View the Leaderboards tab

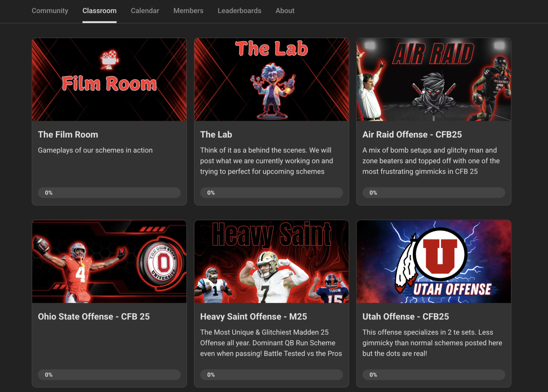[x=239, y=11]
